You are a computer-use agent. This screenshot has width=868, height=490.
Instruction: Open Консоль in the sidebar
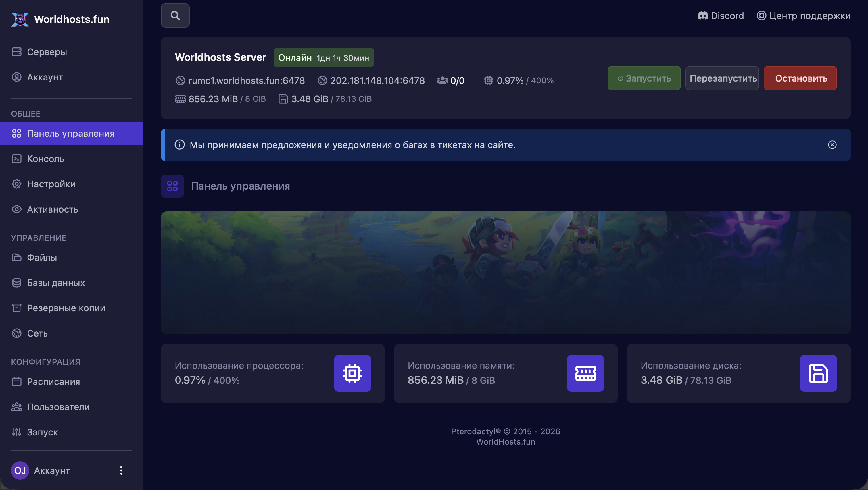tap(45, 159)
